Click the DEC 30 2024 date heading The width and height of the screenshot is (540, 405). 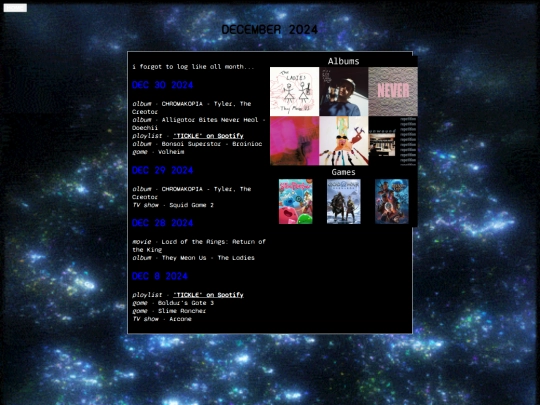163,85
